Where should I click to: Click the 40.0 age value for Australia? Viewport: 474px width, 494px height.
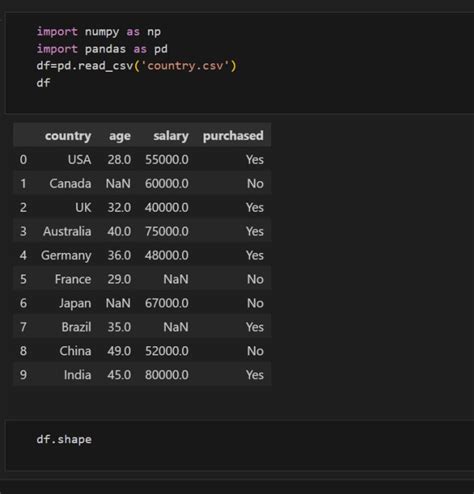click(x=119, y=231)
